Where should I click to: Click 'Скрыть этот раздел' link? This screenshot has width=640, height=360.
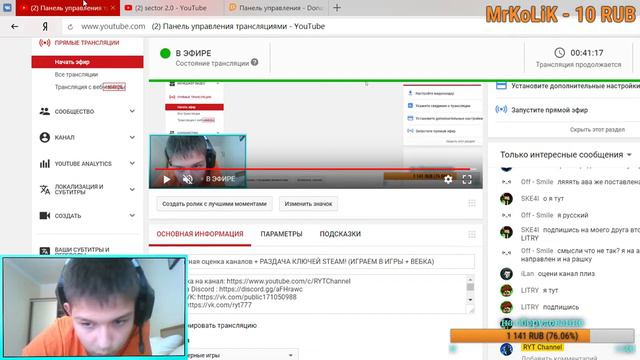(x=597, y=129)
